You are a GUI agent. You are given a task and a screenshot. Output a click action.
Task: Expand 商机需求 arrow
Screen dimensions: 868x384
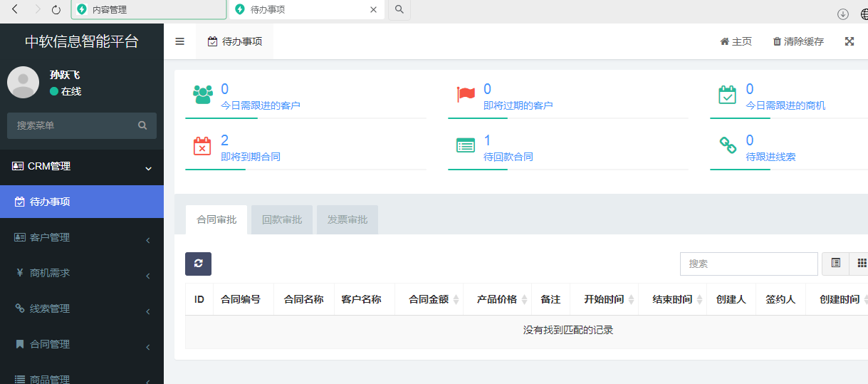[x=147, y=276]
